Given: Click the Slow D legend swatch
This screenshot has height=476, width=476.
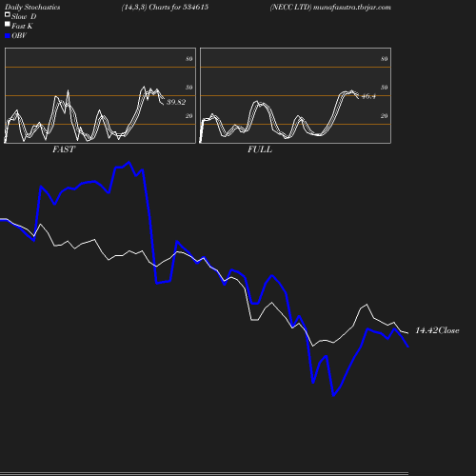Looking at the screenshot, I should click(8, 14).
